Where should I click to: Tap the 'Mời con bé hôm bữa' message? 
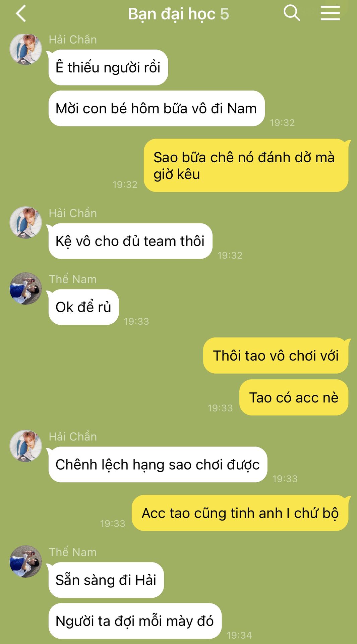157,108
